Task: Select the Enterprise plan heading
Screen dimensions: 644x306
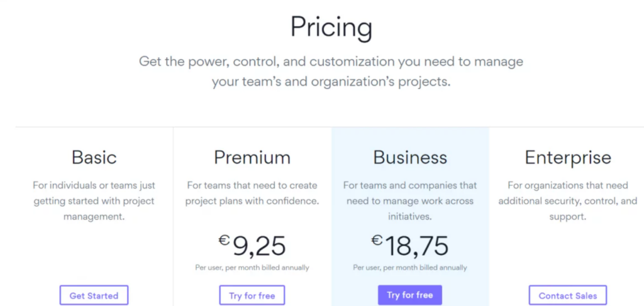Action: tap(568, 158)
